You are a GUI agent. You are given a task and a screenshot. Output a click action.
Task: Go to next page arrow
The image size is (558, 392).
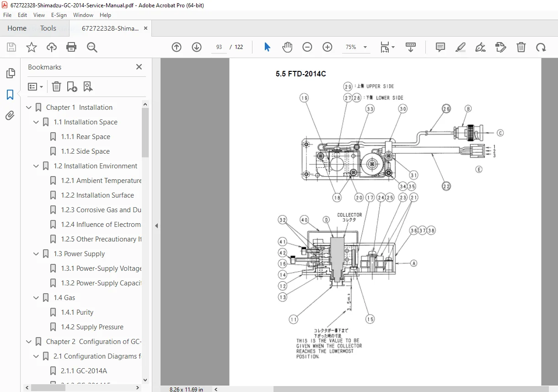click(x=197, y=47)
